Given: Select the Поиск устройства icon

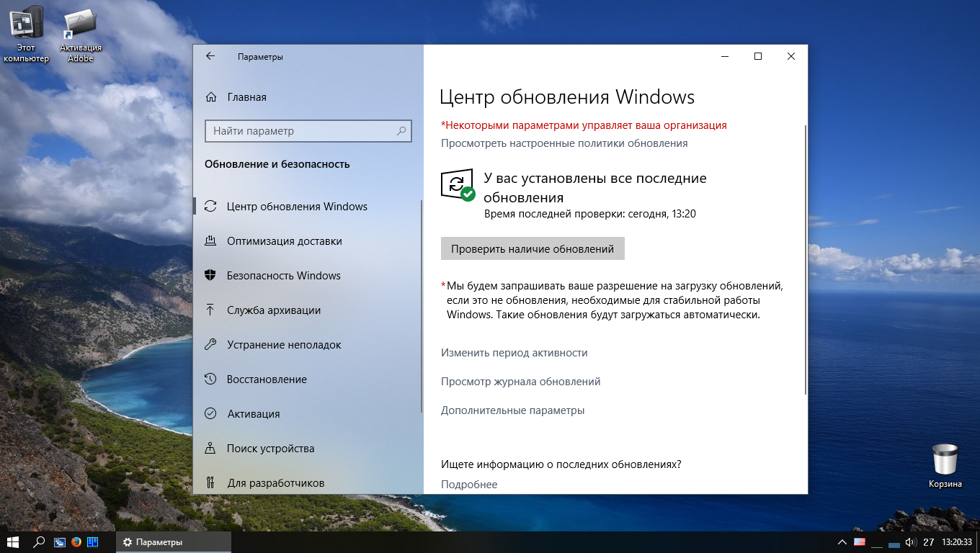Looking at the screenshot, I should (210, 449).
